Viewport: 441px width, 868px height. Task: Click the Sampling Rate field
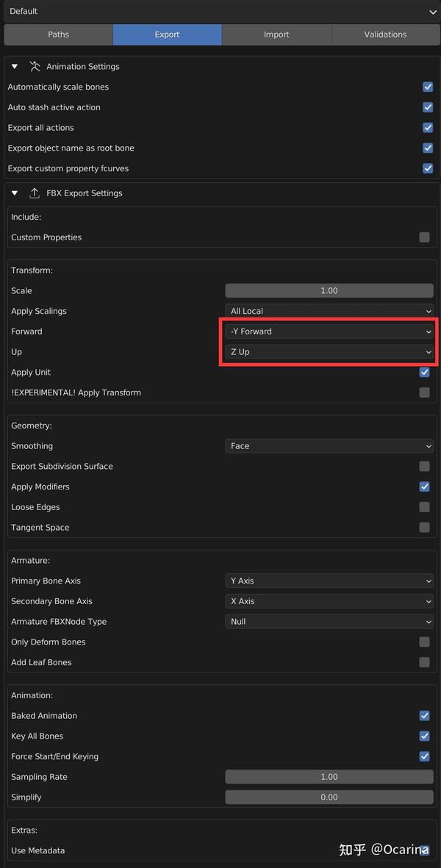point(329,777)
